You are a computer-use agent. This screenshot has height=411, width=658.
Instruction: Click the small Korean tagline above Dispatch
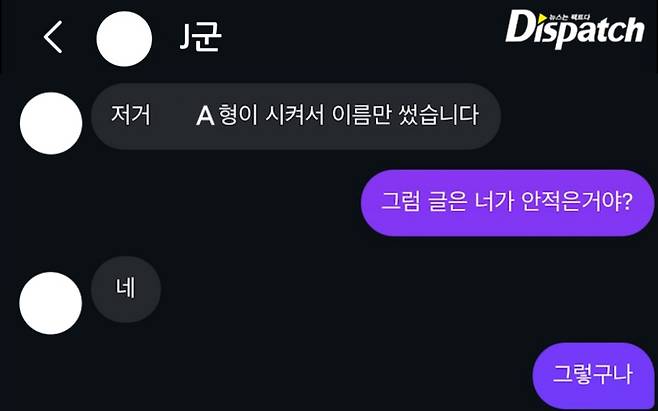pyautogui.click(x=569, y=17)
